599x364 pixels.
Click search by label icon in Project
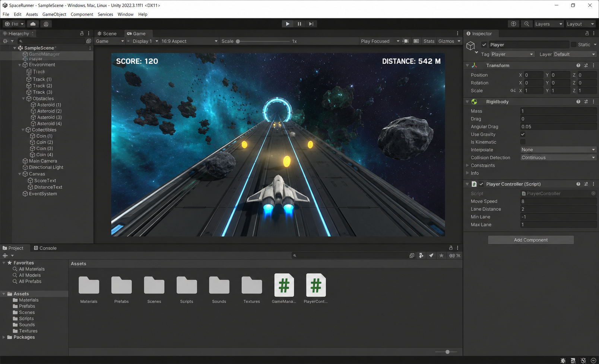point(431,256)
